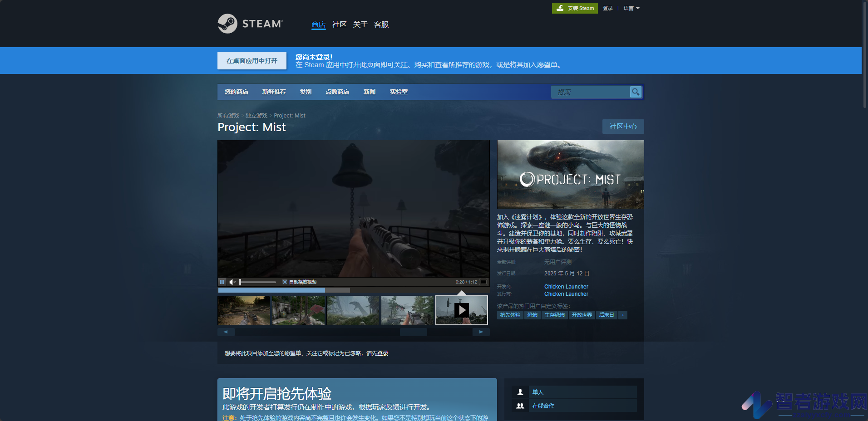This screenshot has height=421, width=868.
Task: Select the 开放世界 tag
Action: pyautogui.click(x=582, y=315)
